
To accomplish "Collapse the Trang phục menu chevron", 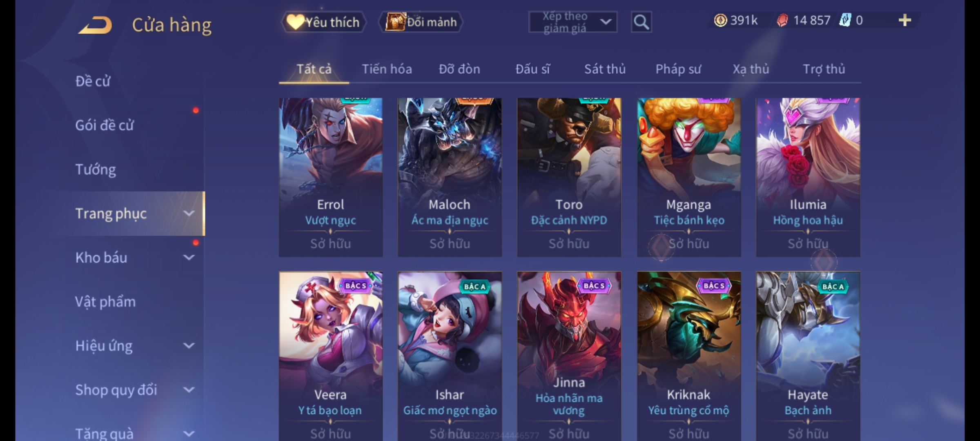I will (189, 213).
